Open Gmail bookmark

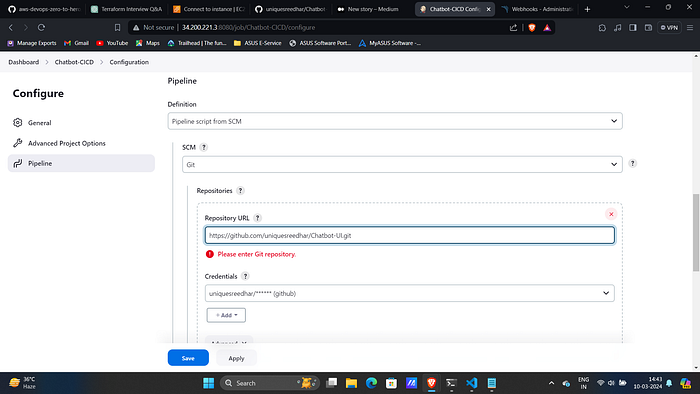(76, 43)
